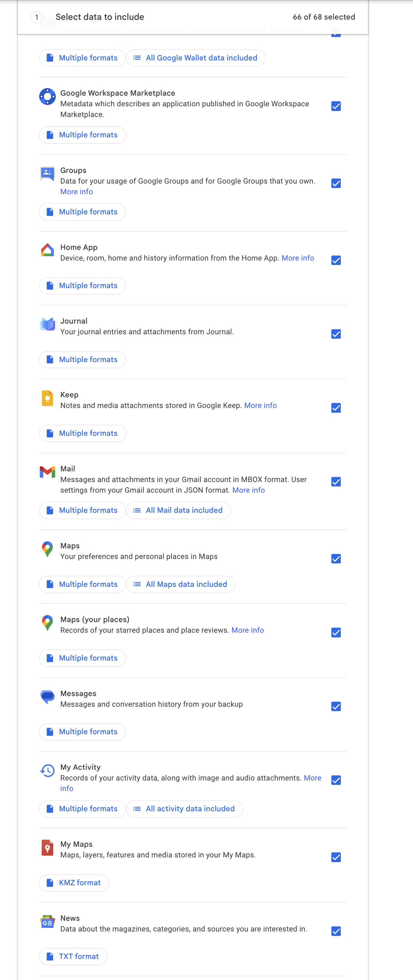Screen dimensions: 413x980
Task: Click the 'Select data to include' step header
Action: (x=100, y=17)
